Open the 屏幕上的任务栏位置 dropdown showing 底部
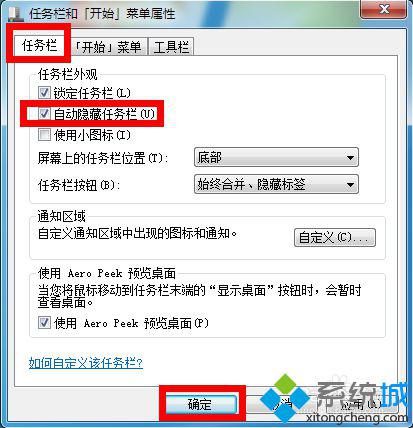The image size is (413, 428). [x=276, y=157]
